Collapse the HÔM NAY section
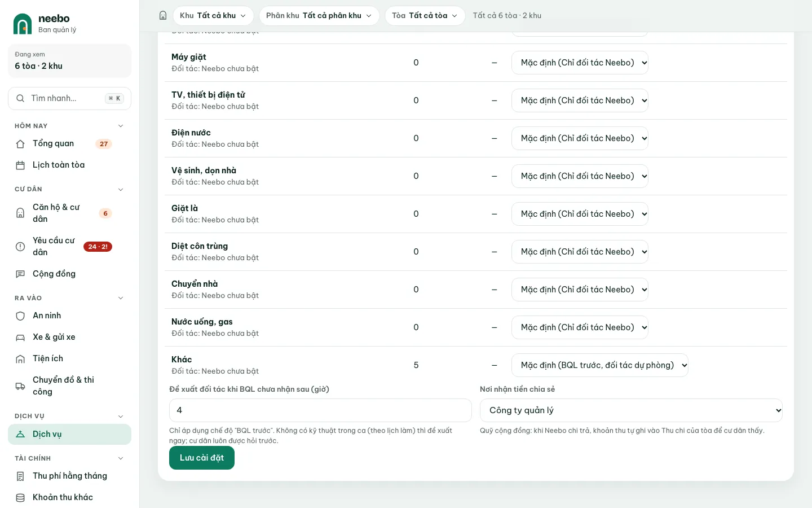 coord(120,126)
